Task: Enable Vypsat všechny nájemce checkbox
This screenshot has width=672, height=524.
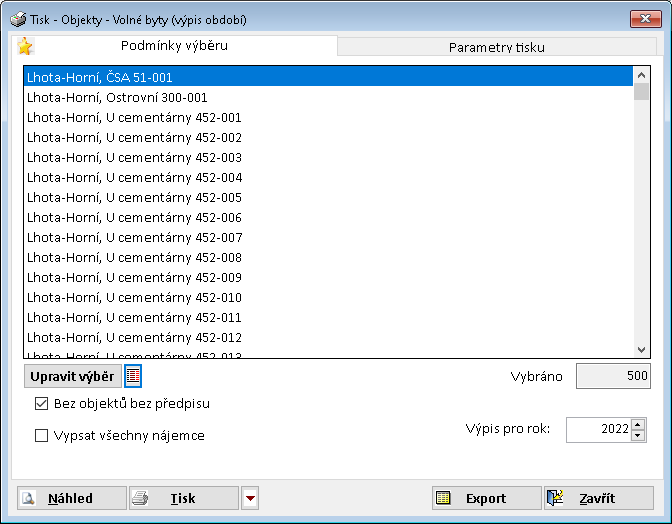Action: [41, 435]
